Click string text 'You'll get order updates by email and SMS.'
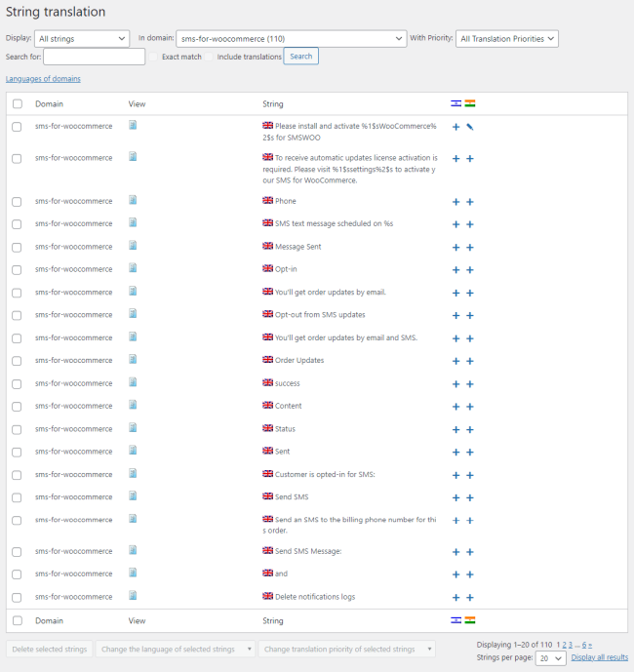 (x=346, y=337)
